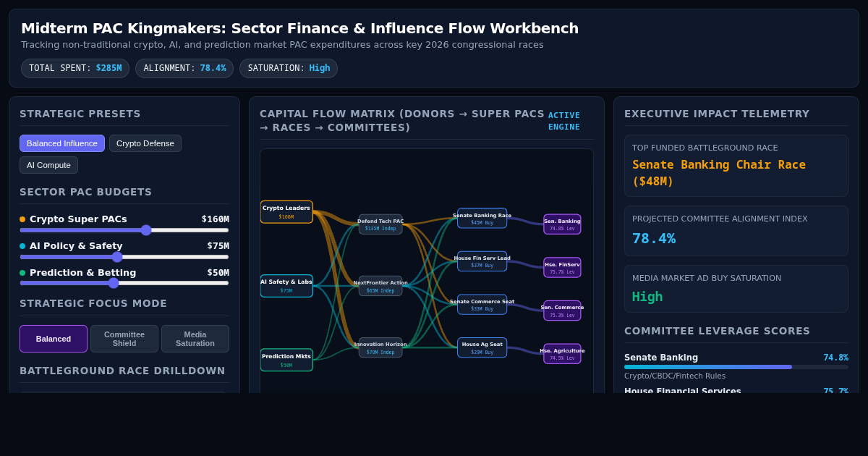Click the $50M Prediction & Betting amount

(218, 273)
